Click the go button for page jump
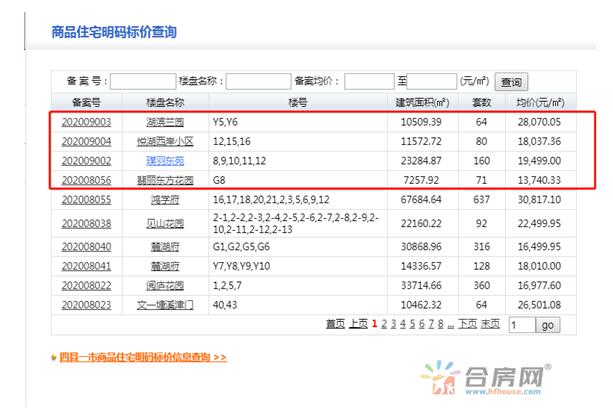613x418 pixels. [548, 325]
